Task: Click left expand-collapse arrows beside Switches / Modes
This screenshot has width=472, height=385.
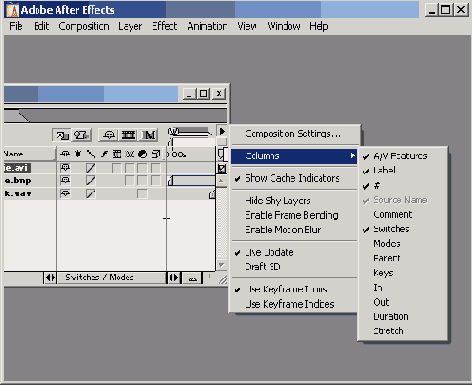Action: (50, 278)
